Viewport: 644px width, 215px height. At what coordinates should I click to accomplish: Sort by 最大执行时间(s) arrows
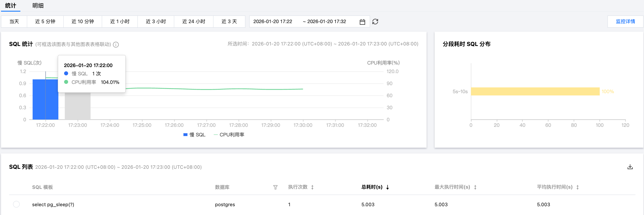click(475, 187)
